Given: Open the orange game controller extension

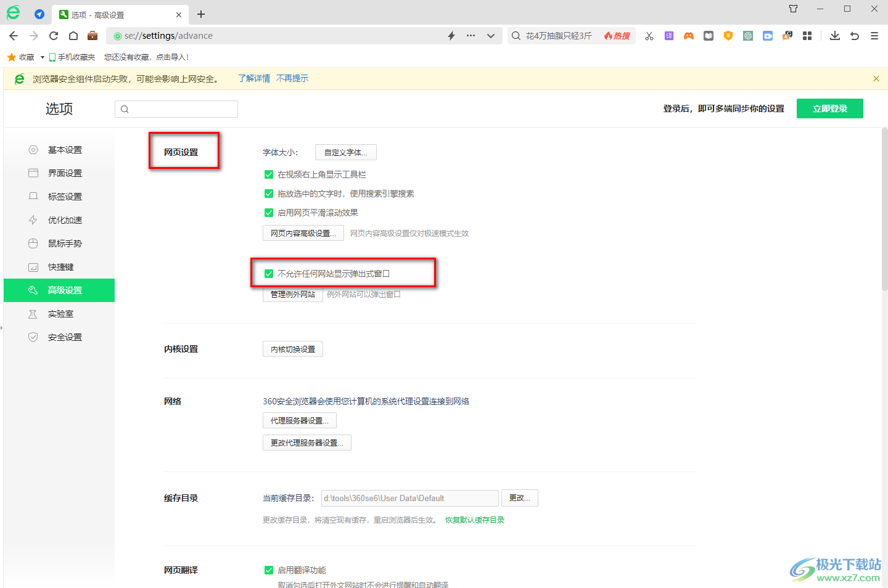Looking at the screenshot, I should 689,36.
